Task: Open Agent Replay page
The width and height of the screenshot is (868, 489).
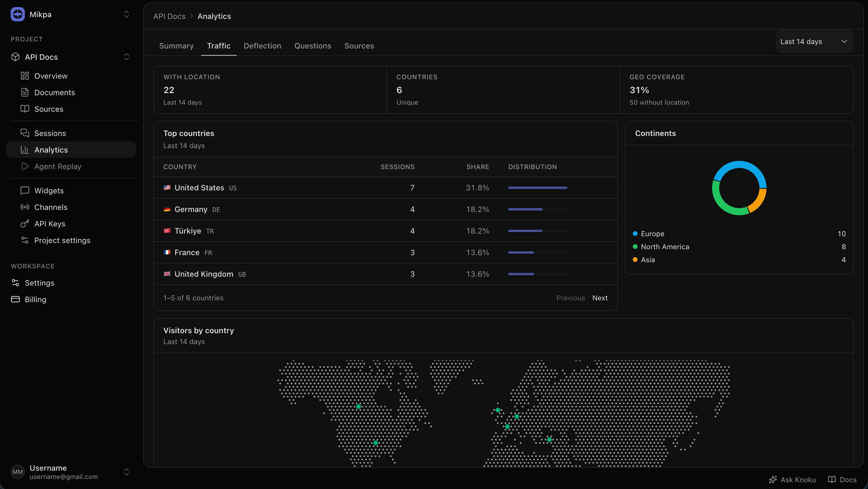Action: point(71,166)
